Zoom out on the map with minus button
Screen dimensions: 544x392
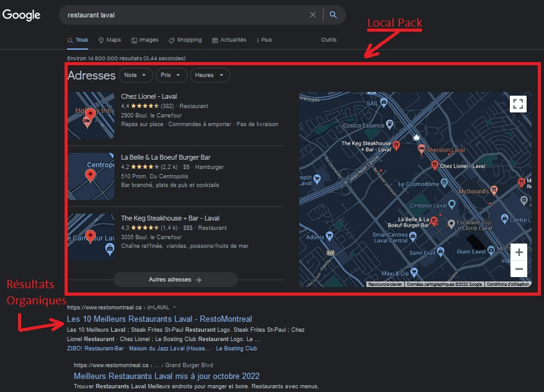pos(519,269)
